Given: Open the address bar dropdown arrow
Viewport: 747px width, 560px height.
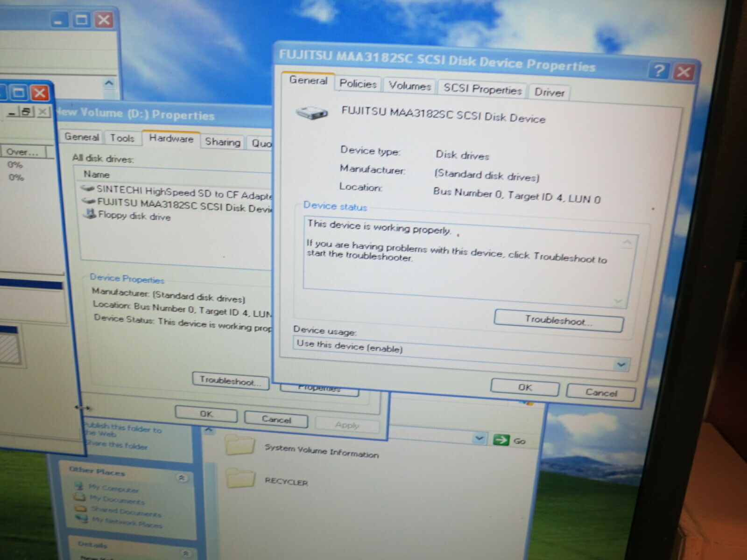Looking at the screenshot, I should coord(479,438).
